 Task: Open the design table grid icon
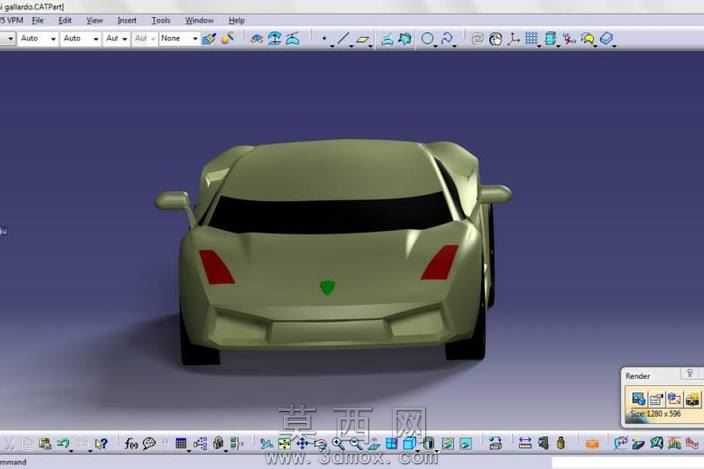181,443
